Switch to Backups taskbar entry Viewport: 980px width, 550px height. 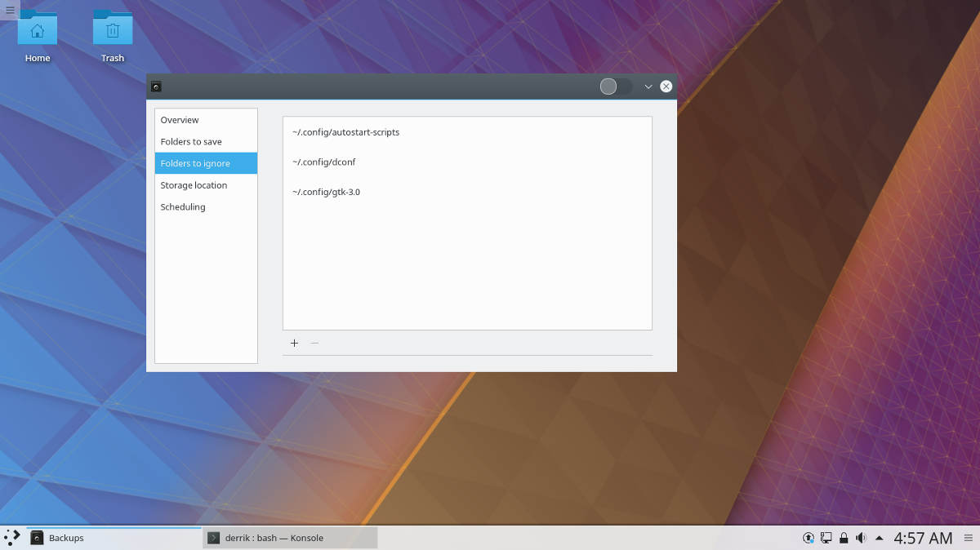[x=114, y=538]
